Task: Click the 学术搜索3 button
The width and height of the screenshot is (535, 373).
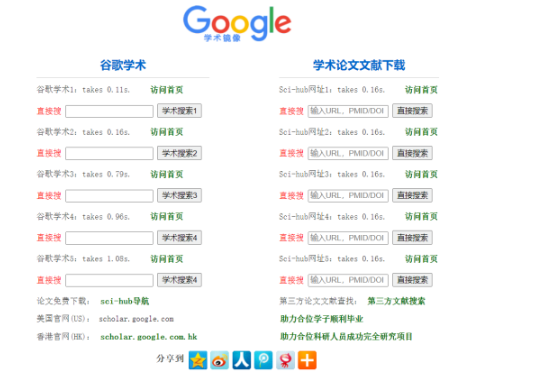Action: (x=179, y=196)
